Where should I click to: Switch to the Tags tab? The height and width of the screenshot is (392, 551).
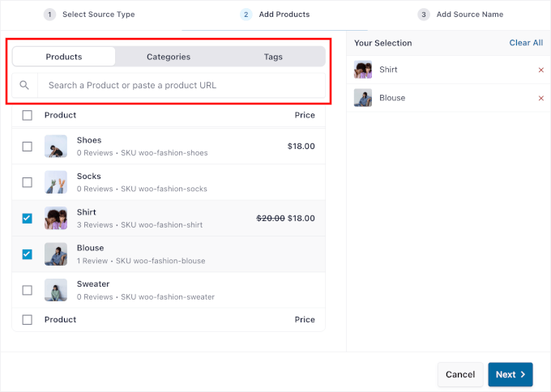273,57
